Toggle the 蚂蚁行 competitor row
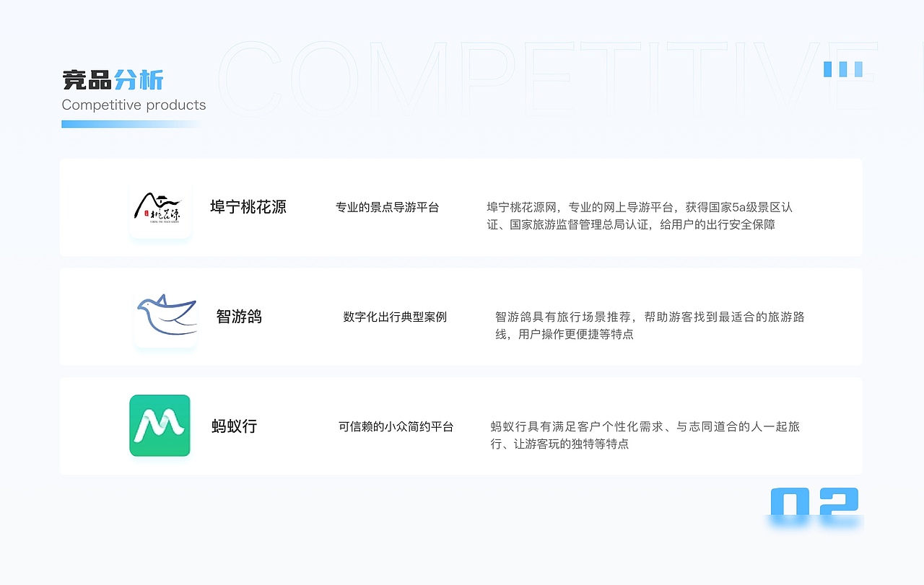Image resolution: width=924 pixels, height=585 pixels. coord(461,426)
